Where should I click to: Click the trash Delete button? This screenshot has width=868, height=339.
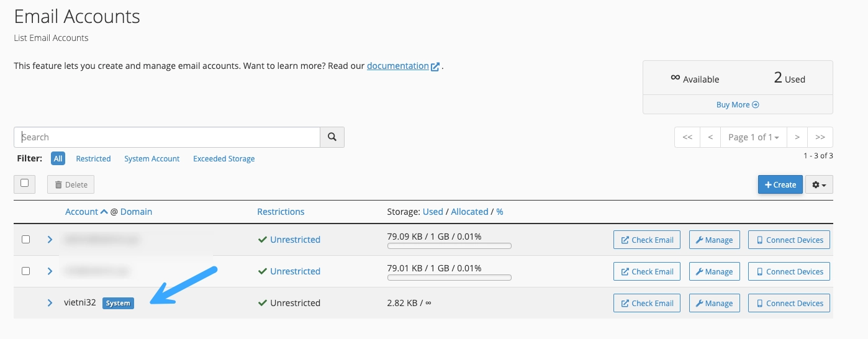(x=71, y=184)
